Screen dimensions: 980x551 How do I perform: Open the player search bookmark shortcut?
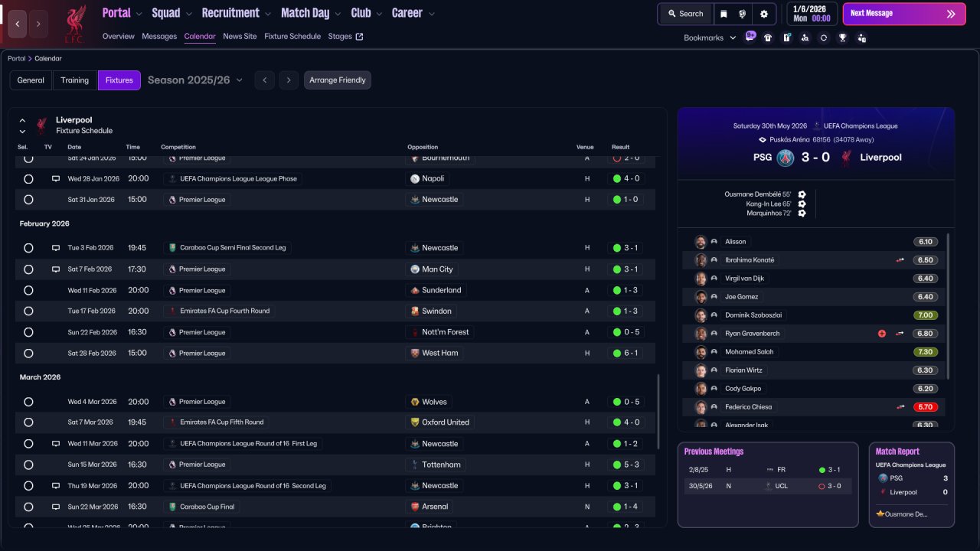point(805,37)
